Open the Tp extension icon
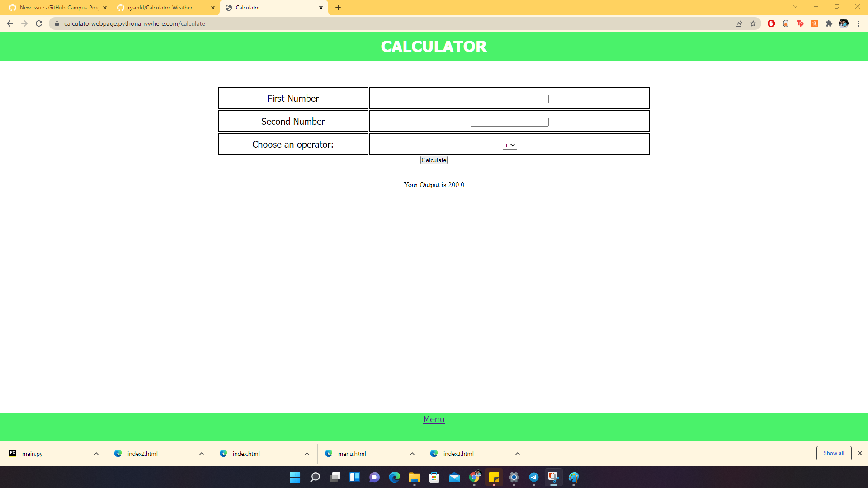The height and width of the screenshot is (488, 868). pyautogui.click(x=800, y=23)
